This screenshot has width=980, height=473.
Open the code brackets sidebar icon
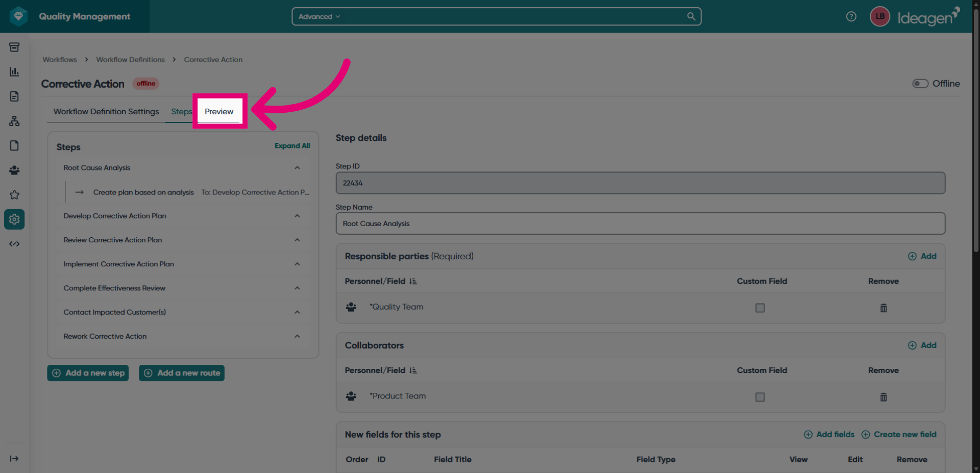click(x=14, y=244)
